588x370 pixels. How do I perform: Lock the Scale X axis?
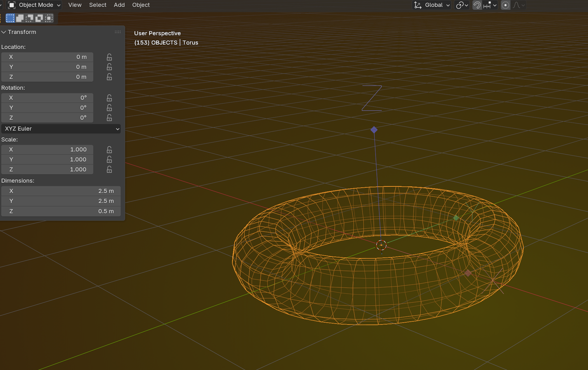pyautogui.click(x=109, y=150)
